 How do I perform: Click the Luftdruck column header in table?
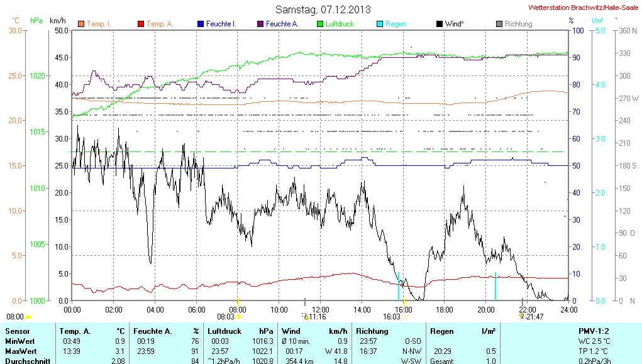pyautogui.click(x=222, y=331)
